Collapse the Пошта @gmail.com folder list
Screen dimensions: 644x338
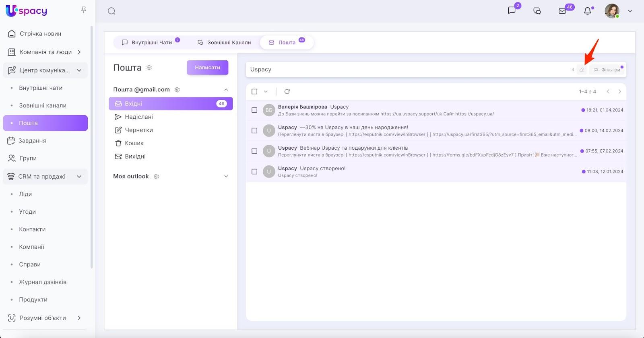point(226,90)
